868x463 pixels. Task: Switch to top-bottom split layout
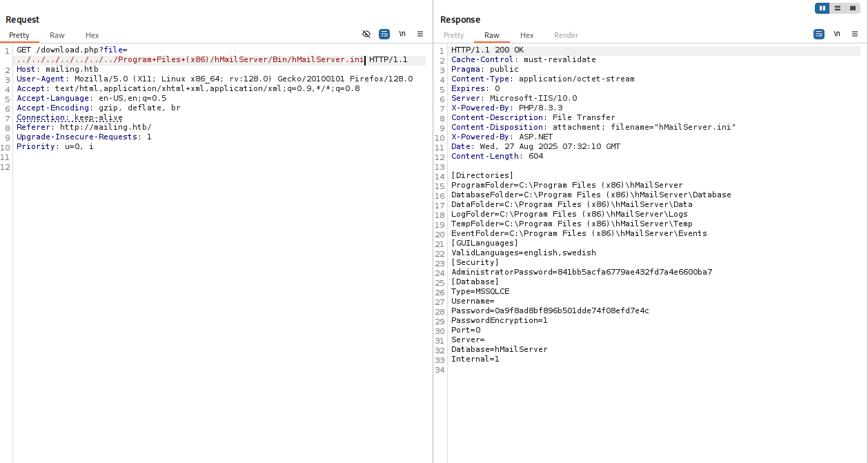(837, 8)
